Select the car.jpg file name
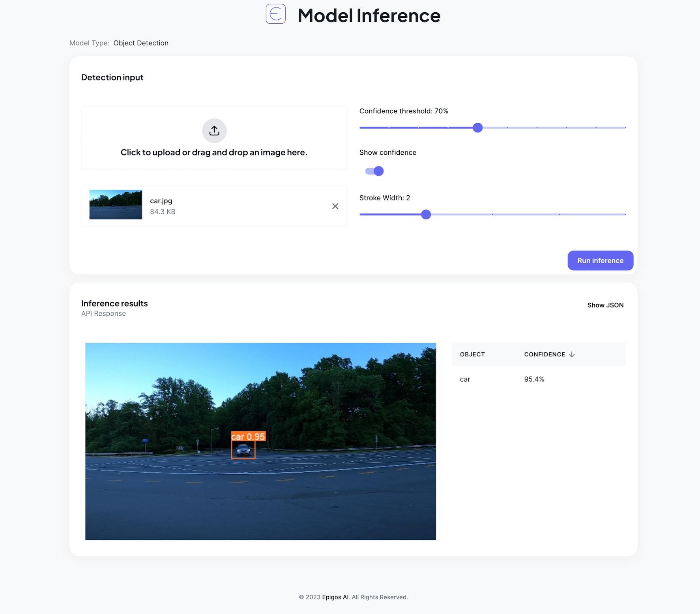The image size is (700, 614). click(161, 201)
